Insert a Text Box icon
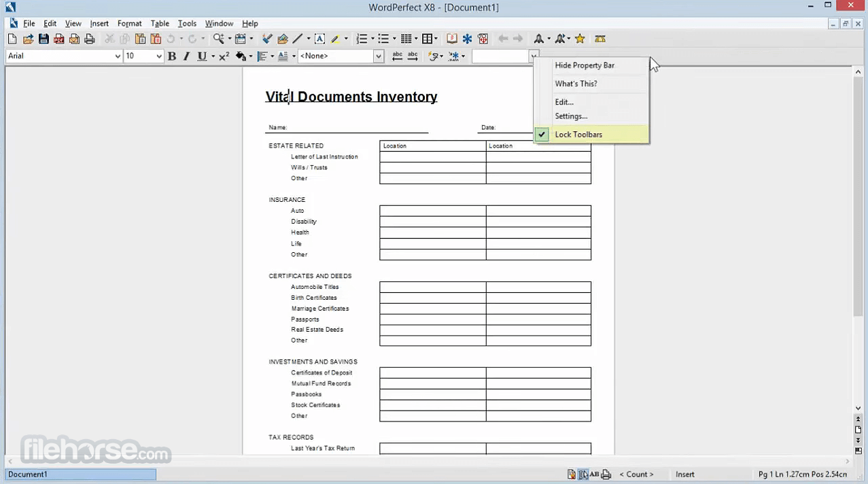Image resolution: width=868 pixels, height=484 pixels. [x=319, y=39]
